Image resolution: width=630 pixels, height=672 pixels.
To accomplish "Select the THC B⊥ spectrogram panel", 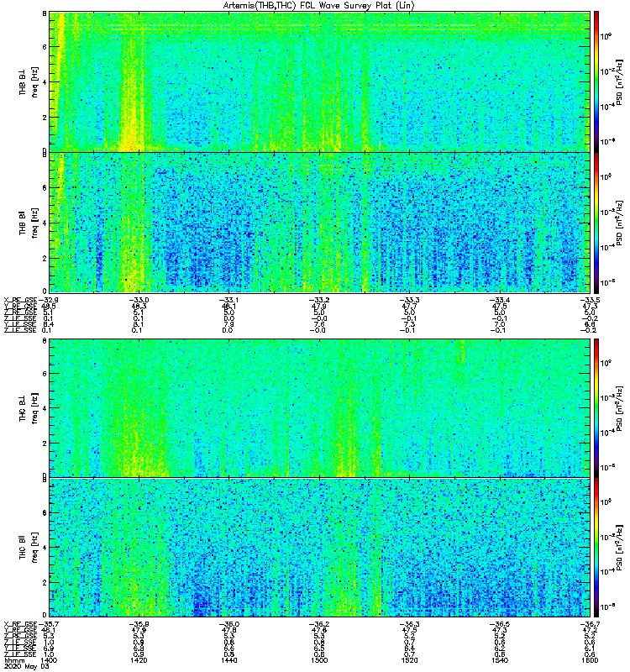I will (x=319, y=407).
